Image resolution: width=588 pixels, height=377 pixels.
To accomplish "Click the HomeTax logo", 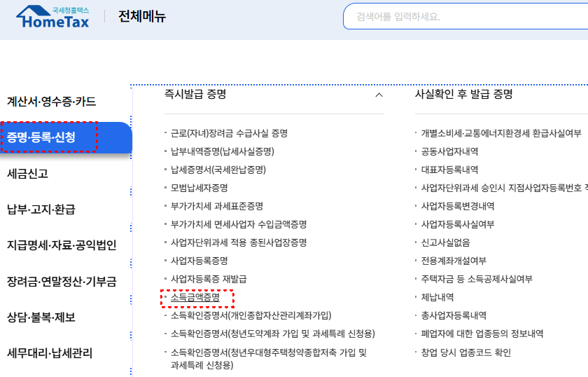I will coord(52,17).
